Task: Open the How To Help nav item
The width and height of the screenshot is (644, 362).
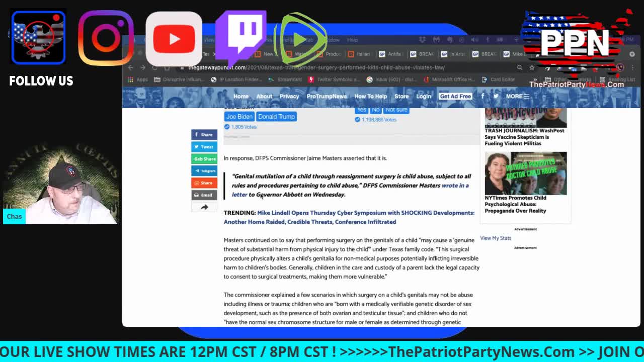Action: point(371,97)
